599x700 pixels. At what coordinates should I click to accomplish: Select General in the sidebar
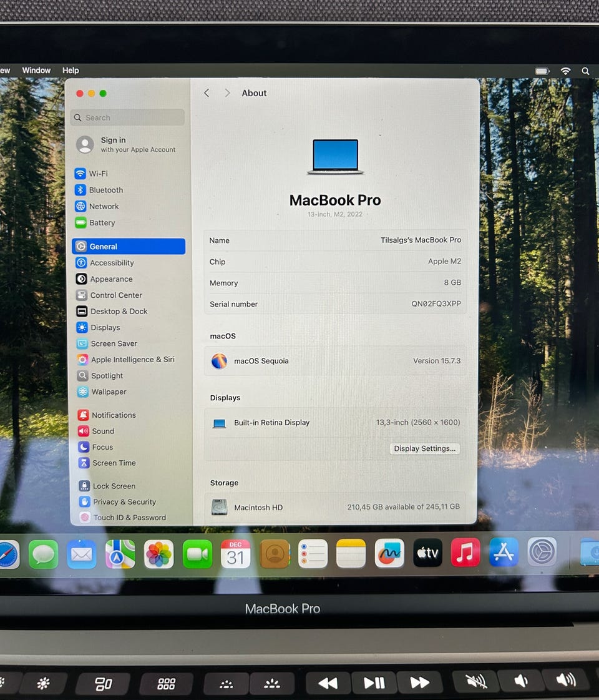pyautogui.click(x=129, y=247)
